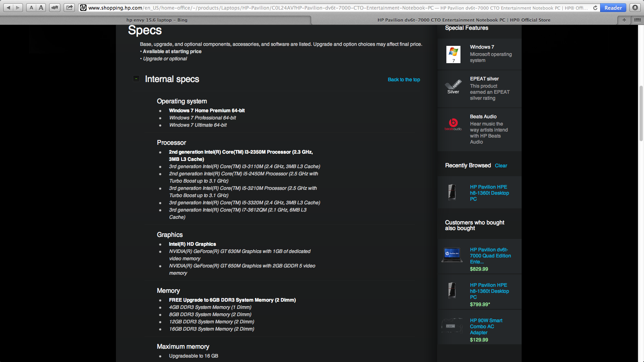The height and width of the screenshot is (362, 644).
Task: Go back using Safari's back arrow
Action: [8, 8]
